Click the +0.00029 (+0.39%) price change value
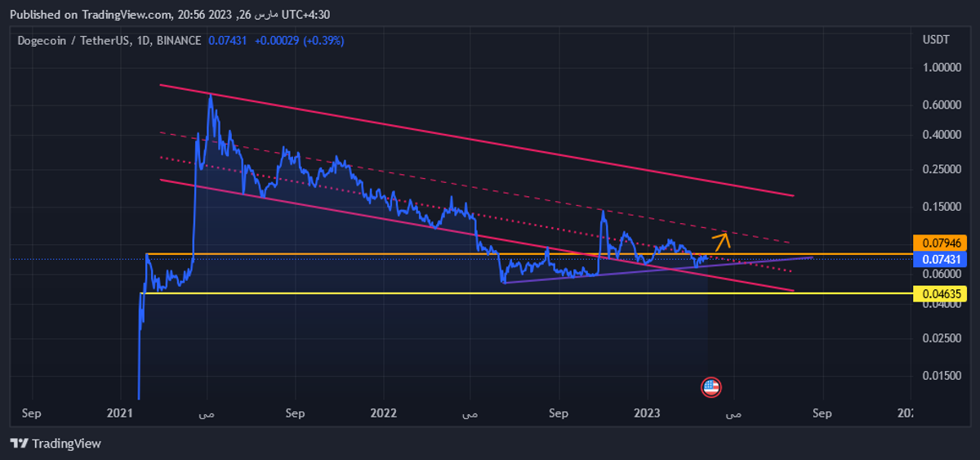Viewport: 980px width, 460px height. pos(298,40)
